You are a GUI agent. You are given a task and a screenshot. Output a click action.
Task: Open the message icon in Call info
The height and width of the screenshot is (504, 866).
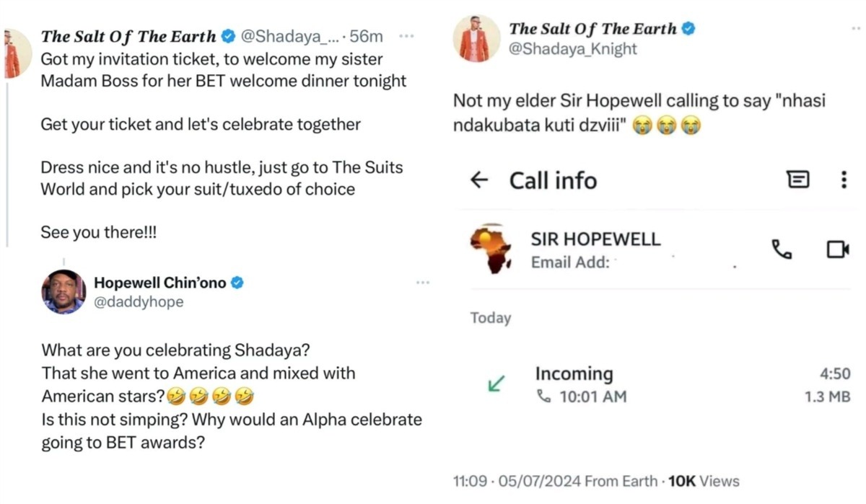coord(797,180)
